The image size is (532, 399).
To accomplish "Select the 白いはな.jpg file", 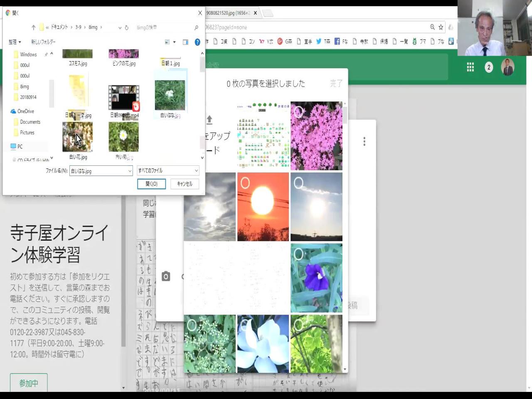I will tap(170, 95).
